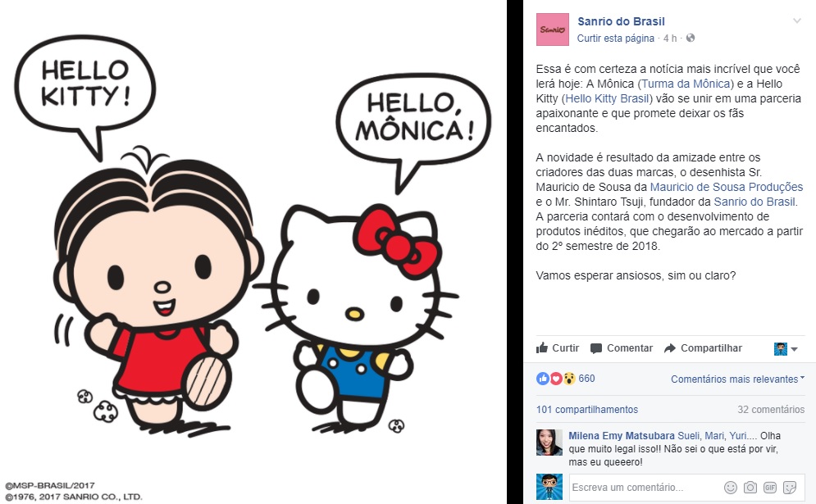Open the sticker picker icon
Viewport: 816px width, 504px height.
790,488
